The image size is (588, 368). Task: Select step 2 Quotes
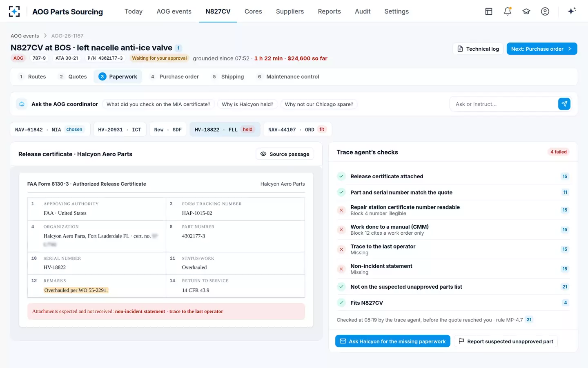click(x=73, y=77)
